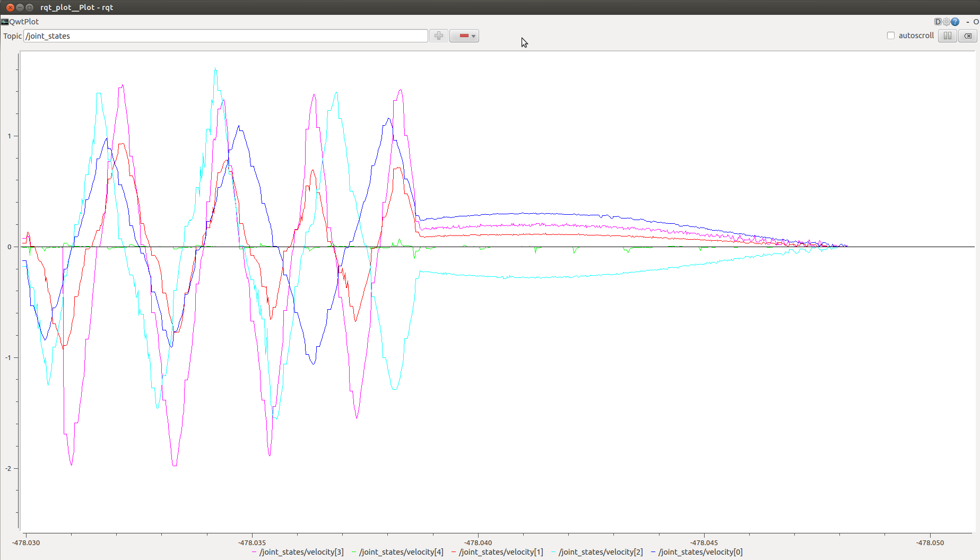Click the x-axis label -478.045
This screenshot has height=560, width=980.
point(704,542)
